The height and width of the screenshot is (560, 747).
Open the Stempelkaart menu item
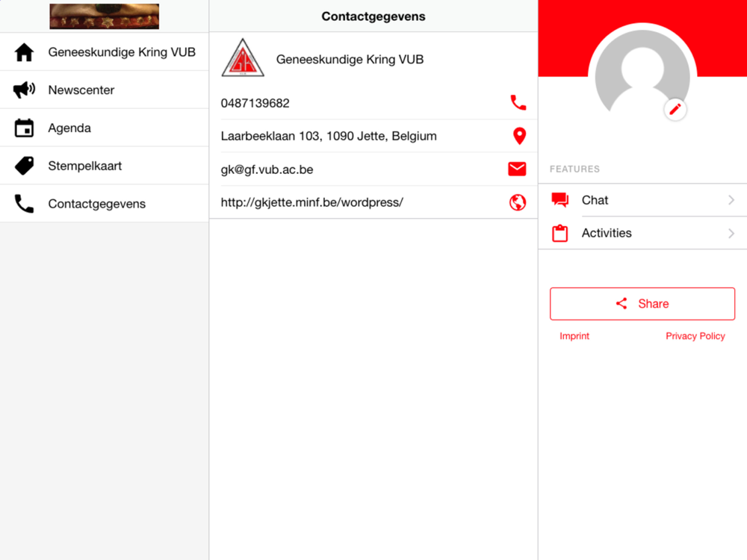(105, 166)
